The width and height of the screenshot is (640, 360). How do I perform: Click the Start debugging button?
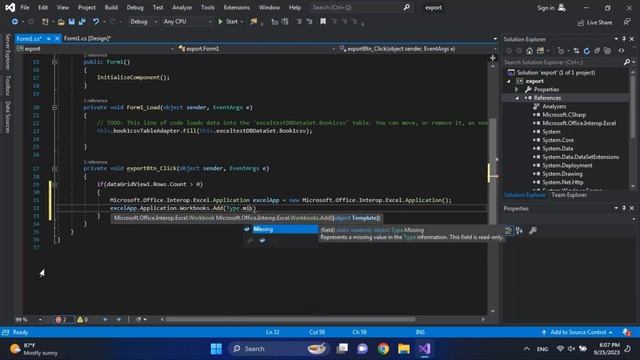click(x=228, y=22)
